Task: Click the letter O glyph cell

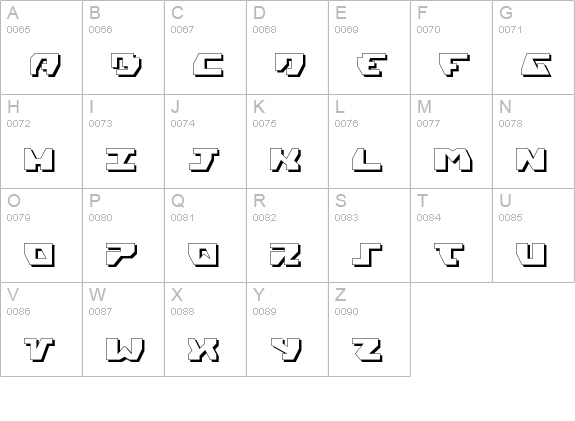Action: tap(41, 235)
